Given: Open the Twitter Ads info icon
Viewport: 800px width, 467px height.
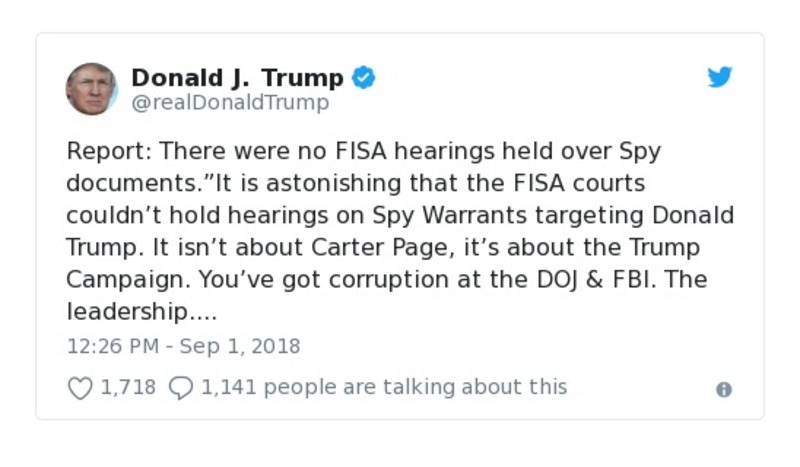Looking at the screenshot, I should 724,390.
